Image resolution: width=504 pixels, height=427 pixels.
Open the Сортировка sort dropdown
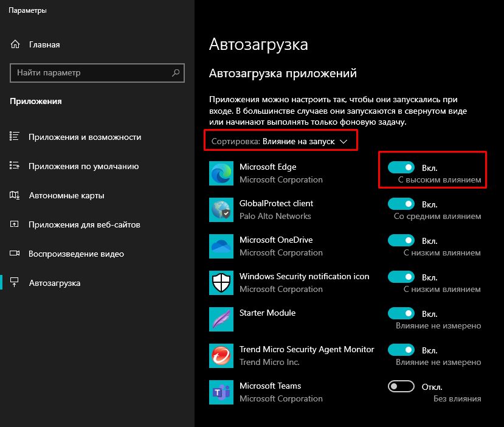tap(280, 141)
